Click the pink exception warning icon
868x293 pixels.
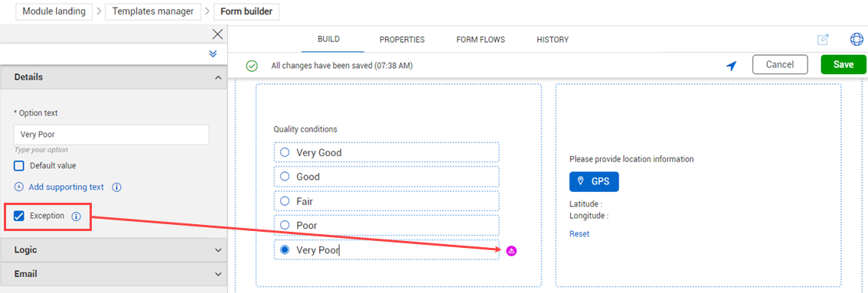511,250
